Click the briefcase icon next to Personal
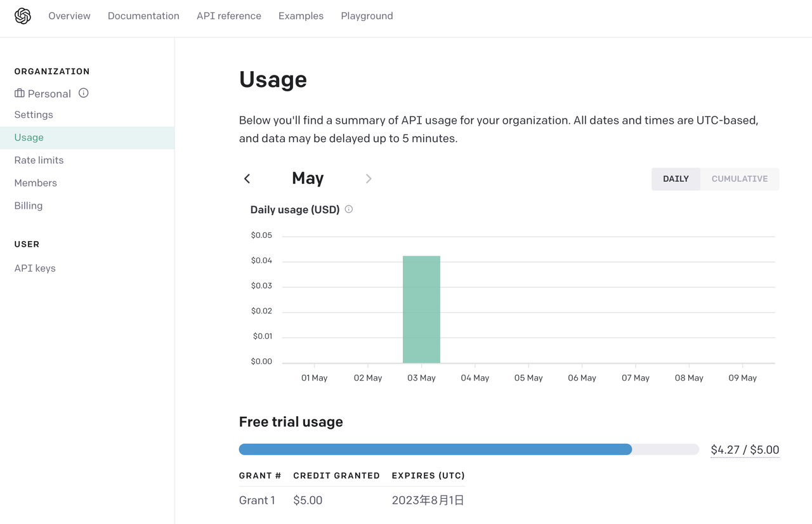This screenshot has width=812, height=524. point(20,93)
